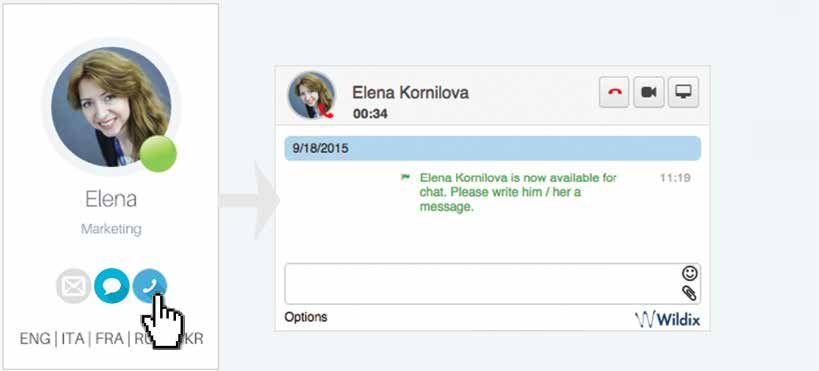819x371 pixels.
Task: Hang up the call with red phone button
Action: pyautogui.click(x=614, y=92)
